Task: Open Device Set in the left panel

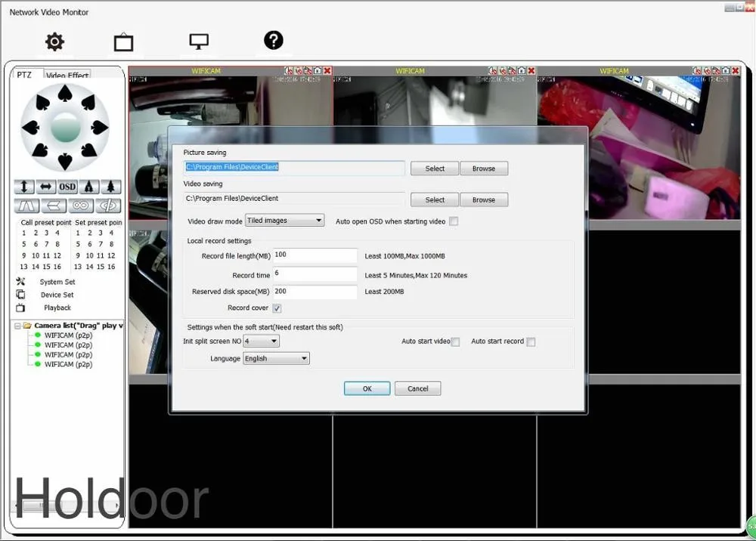Action: [57, 295]
